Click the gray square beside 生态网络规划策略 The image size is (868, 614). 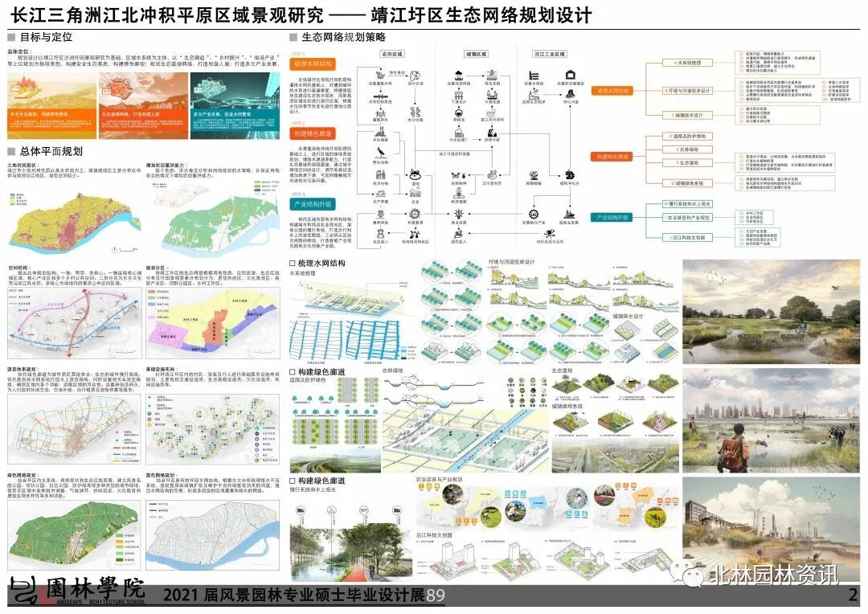293,38
